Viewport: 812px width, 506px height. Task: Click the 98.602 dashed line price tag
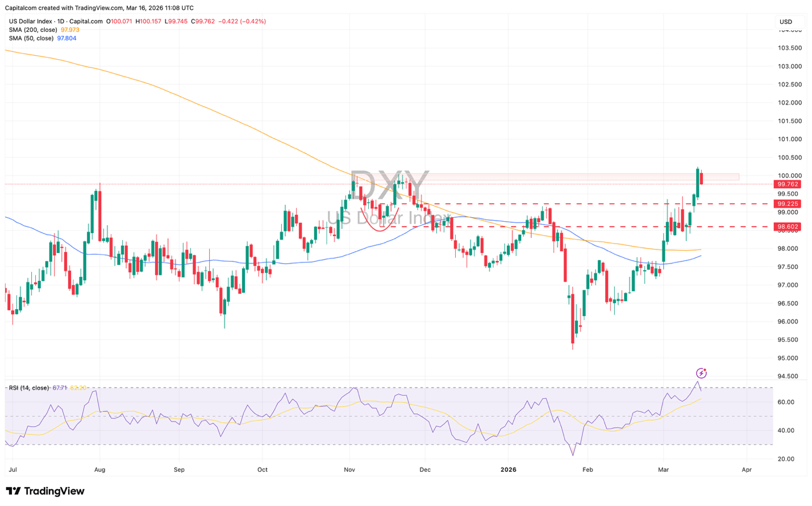pos(788,226)
